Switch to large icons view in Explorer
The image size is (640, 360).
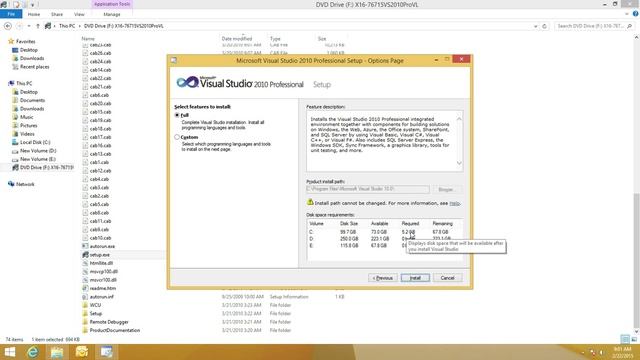tap(634, 339)
